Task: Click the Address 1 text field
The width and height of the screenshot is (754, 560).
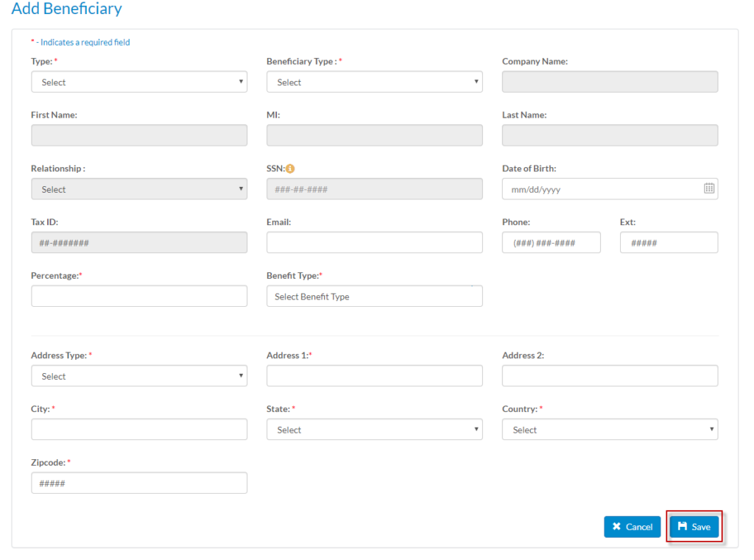Action: [x=374, y=375]
